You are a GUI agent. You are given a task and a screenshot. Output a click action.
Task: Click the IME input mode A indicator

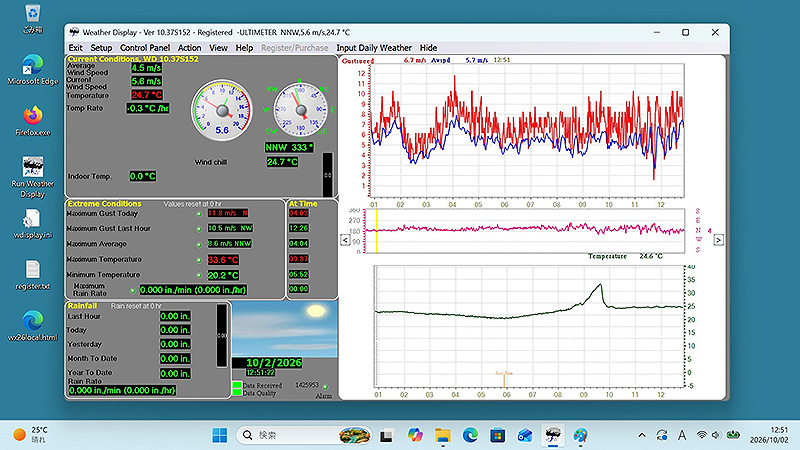point(682,435)
